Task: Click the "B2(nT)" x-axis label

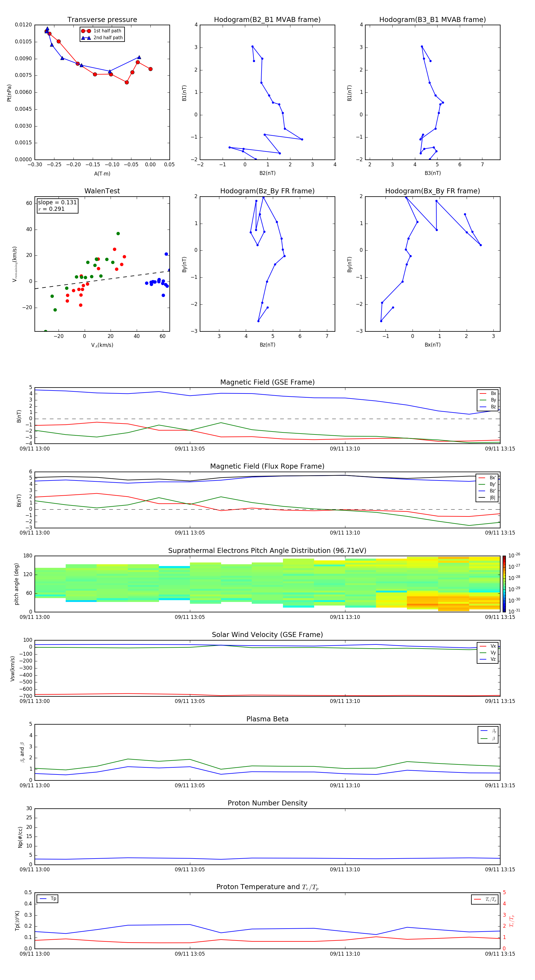Action: point(267,173)
